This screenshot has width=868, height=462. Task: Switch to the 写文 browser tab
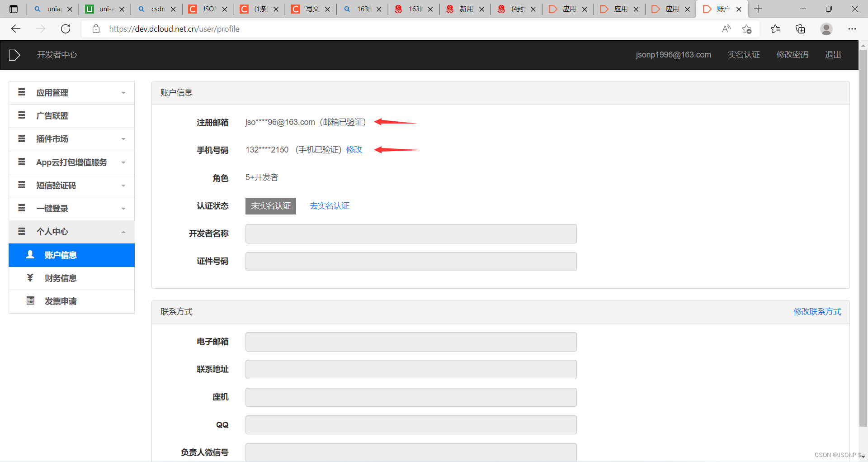coord(311,9)
